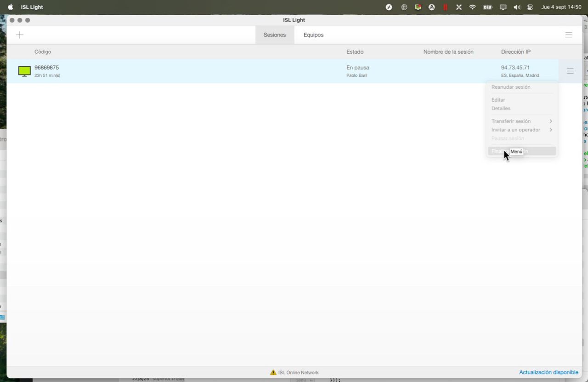Image resolution: width=588 pixels, height=382 pixels.
Task: Open the Wi-Fi menu bar icon
Action: pyautogui.click(x=472, y=7)
